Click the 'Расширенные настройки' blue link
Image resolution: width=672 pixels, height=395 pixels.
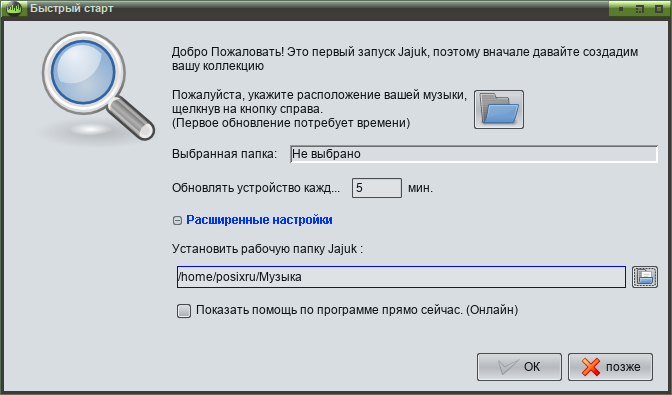click(259, 220)
